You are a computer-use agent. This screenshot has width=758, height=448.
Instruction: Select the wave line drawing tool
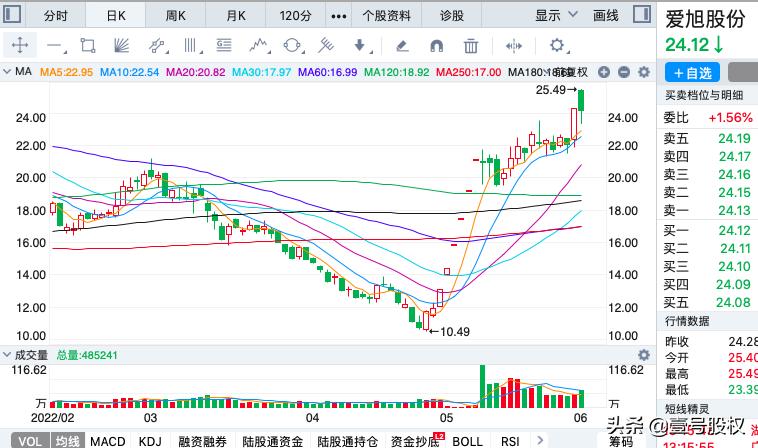[259, 46]
